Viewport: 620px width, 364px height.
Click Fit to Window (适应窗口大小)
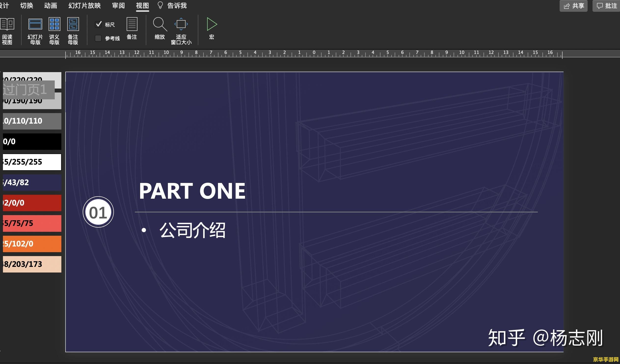point(181,31)
